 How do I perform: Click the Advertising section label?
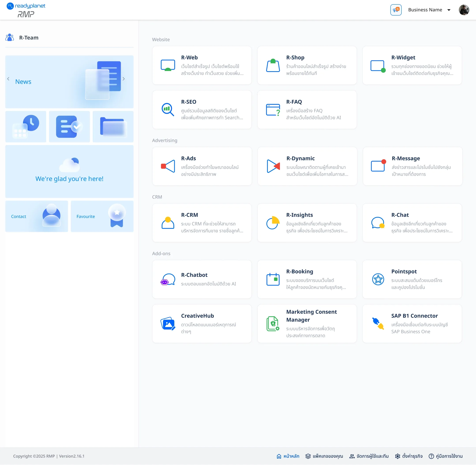tap(165, 140)
